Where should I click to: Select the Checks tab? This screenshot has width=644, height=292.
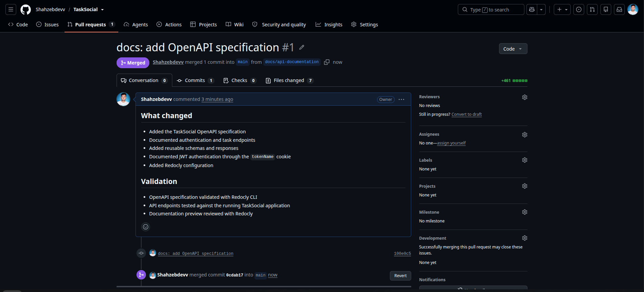[x=240, y=80]
